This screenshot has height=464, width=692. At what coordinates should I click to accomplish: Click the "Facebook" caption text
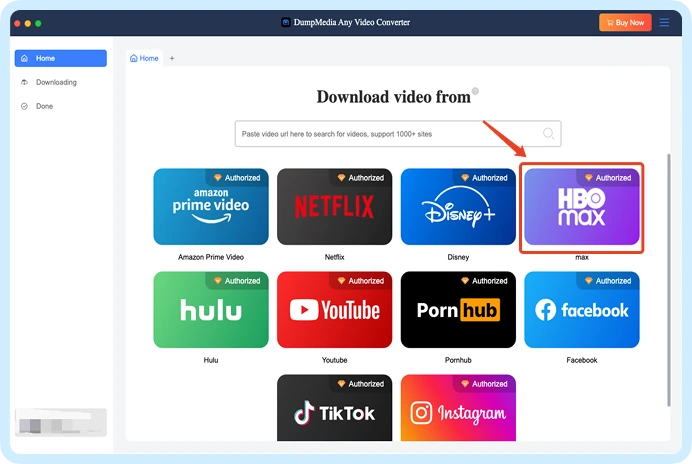coord(582,360)
